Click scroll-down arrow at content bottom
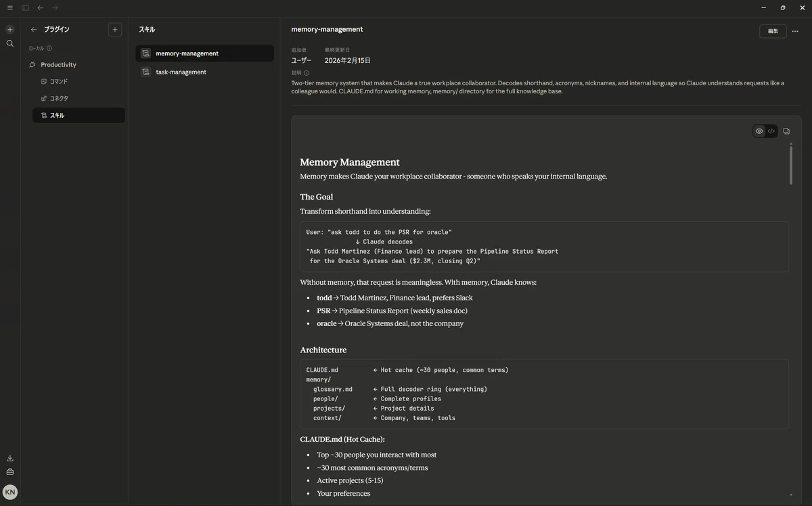Image resolution: width=812 pixels, height=506 pixels. tap(790, 495)
